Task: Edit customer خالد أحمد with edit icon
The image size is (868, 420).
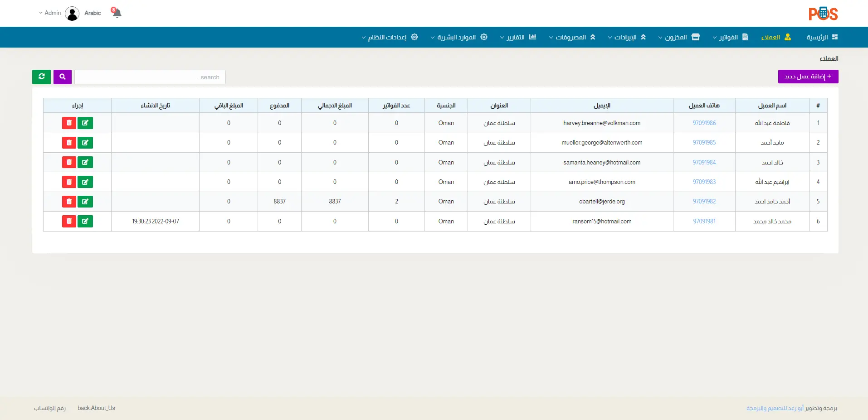Action: 85,162
